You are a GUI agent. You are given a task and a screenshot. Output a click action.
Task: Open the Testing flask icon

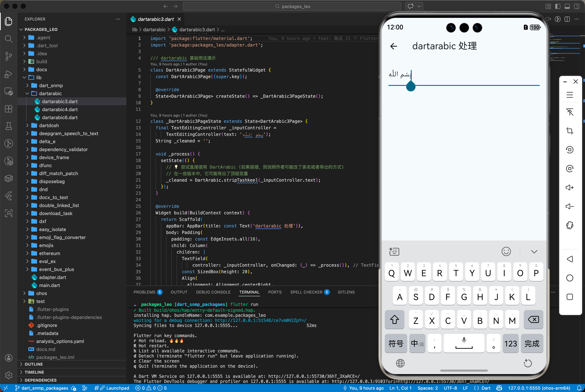pyautogui.click(x=9, y=126)
